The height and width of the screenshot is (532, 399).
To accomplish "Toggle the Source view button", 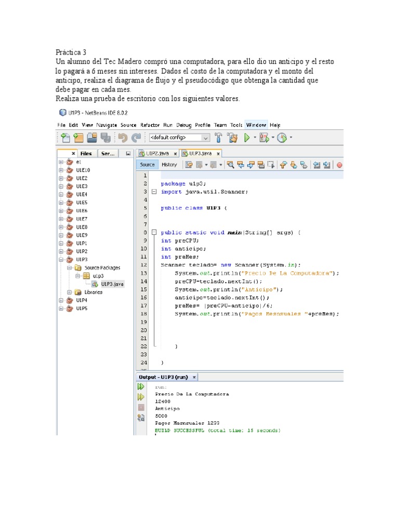I will click(148, 165).
